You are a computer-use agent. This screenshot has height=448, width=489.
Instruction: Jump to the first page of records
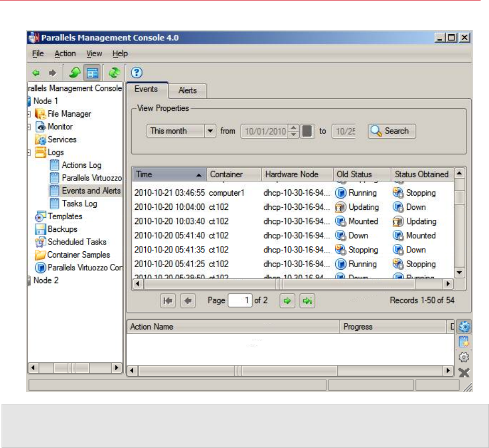click(x=168, y=301)
